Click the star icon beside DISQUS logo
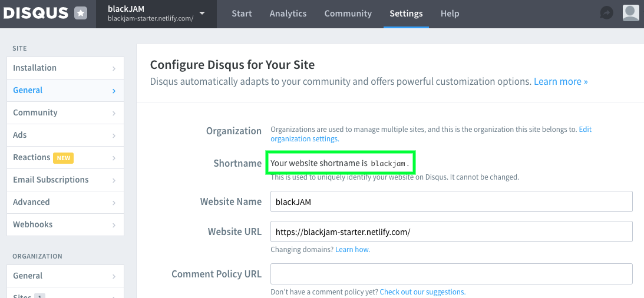 click(81, 14)
